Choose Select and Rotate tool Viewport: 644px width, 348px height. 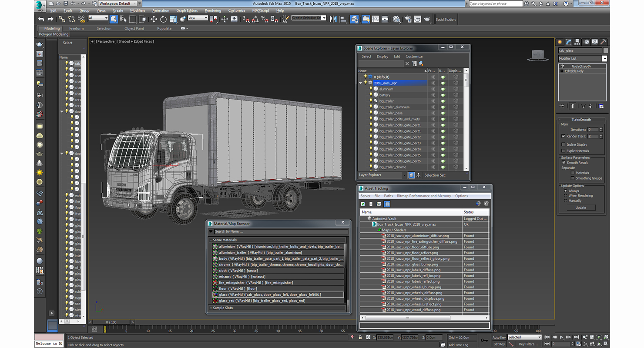[163, 19]
